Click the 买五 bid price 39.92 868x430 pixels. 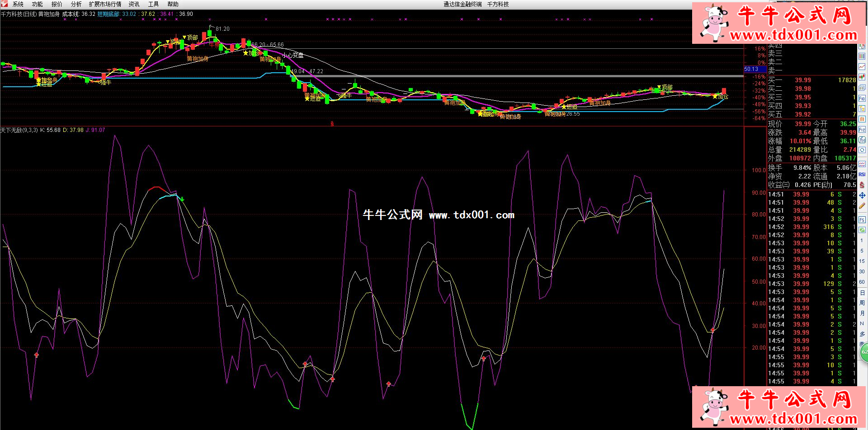click(803, 114)
